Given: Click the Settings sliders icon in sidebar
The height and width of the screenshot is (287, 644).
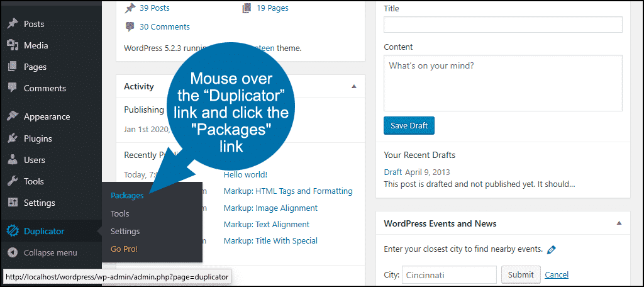Looking at the screenshot, I should point(13,203).
